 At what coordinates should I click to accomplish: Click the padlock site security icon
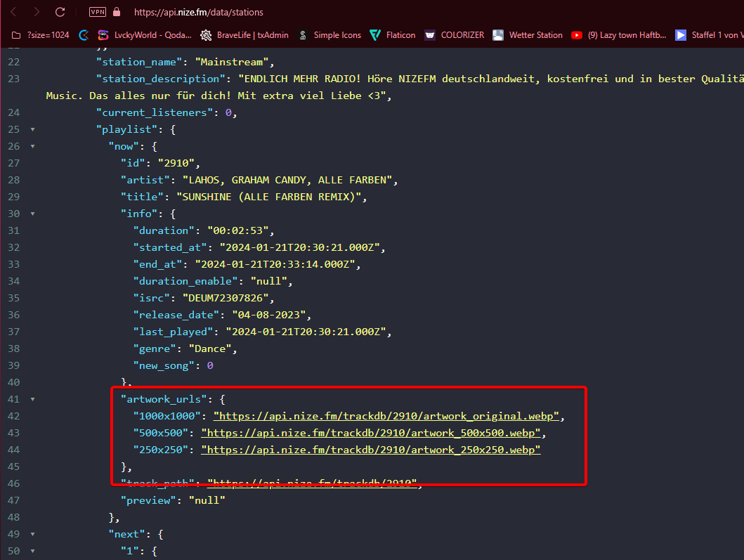point(117,12)
